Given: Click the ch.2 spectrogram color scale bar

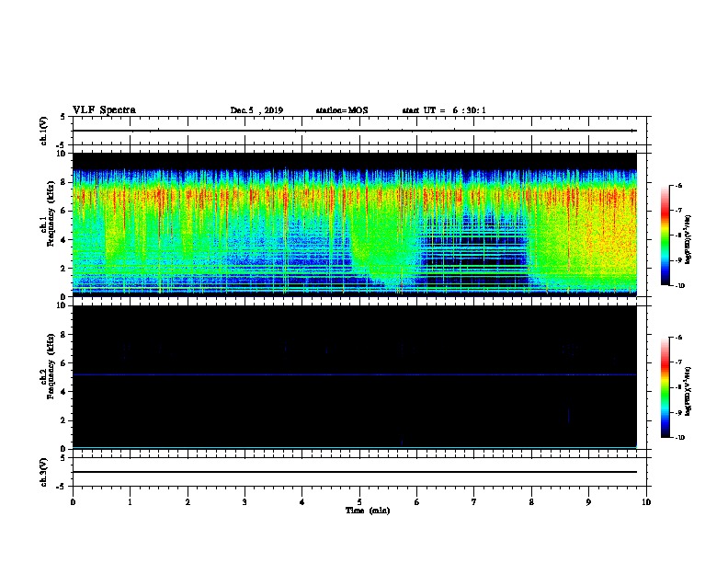Looking at the screenshot, I should 665,387.
